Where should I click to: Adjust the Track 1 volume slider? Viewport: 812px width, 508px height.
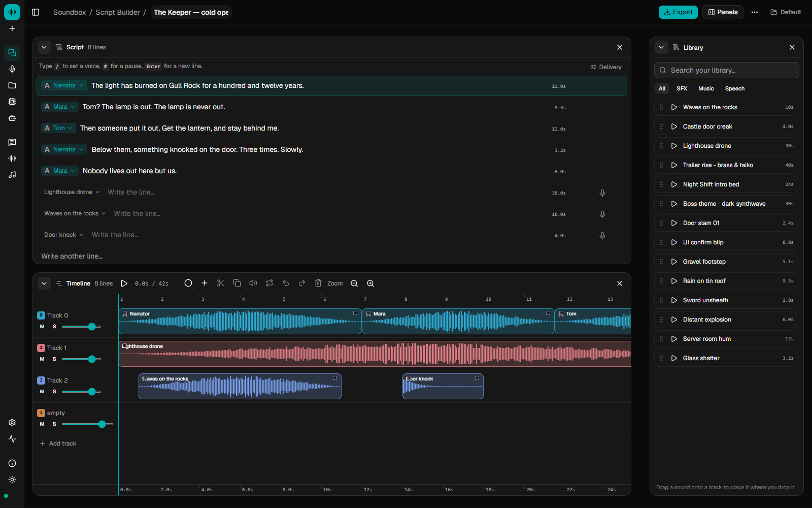pyautogui.click(x=81, y=359)
